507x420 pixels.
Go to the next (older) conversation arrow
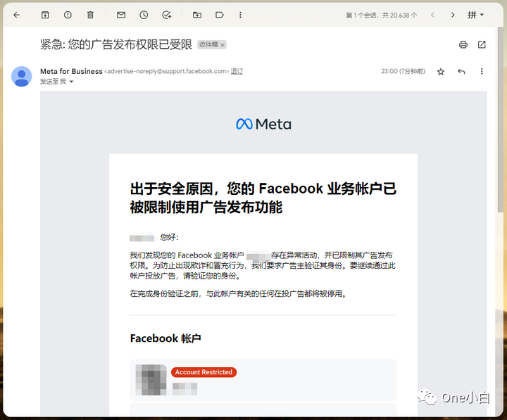click(453, 15)
